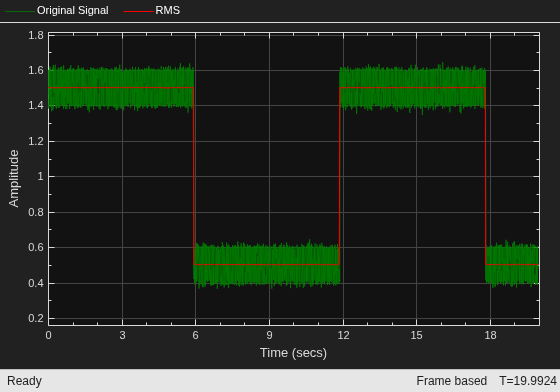Click the 0.4 y-axis tick label
560x392 pixels.
point(36,283)
